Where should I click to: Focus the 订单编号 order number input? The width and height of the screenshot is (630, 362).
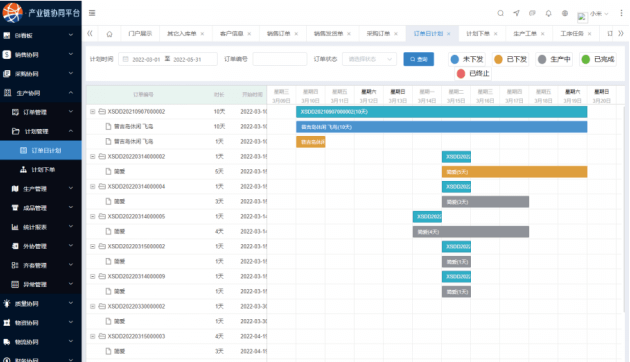280,59
